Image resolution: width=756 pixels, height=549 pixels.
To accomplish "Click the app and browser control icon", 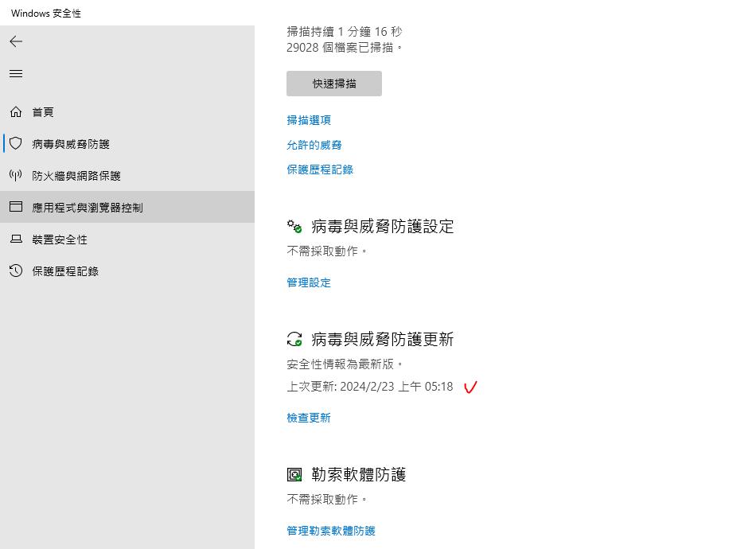I will [16, 207].
